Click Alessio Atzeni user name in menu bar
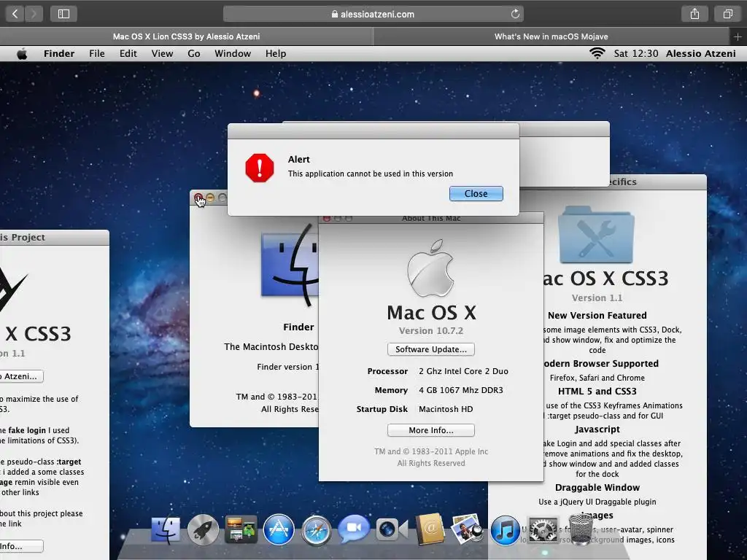This screenshot has height=560, width=747. tap(701, 53)
